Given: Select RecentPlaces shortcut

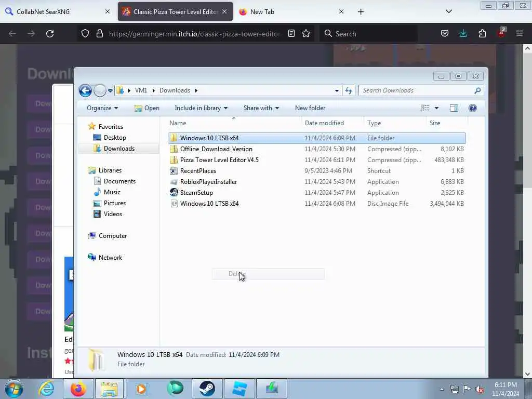Looking at the screenshot, I should point(316,170).
